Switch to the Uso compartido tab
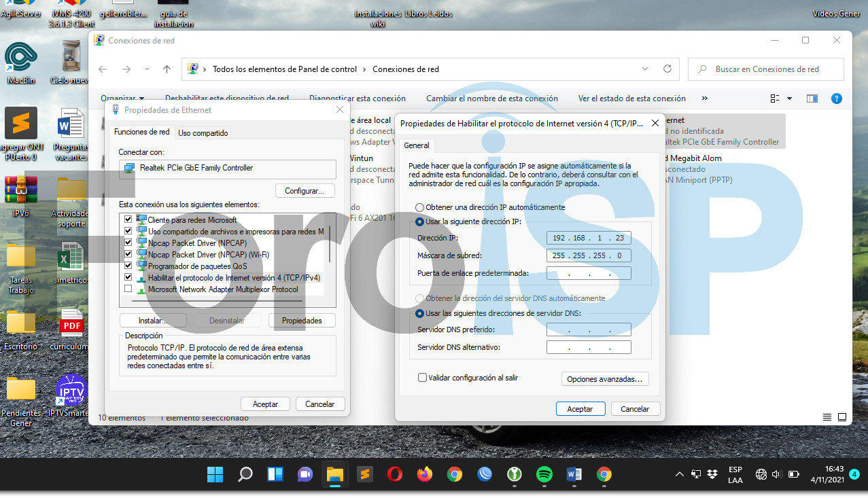 coord(203,133)
